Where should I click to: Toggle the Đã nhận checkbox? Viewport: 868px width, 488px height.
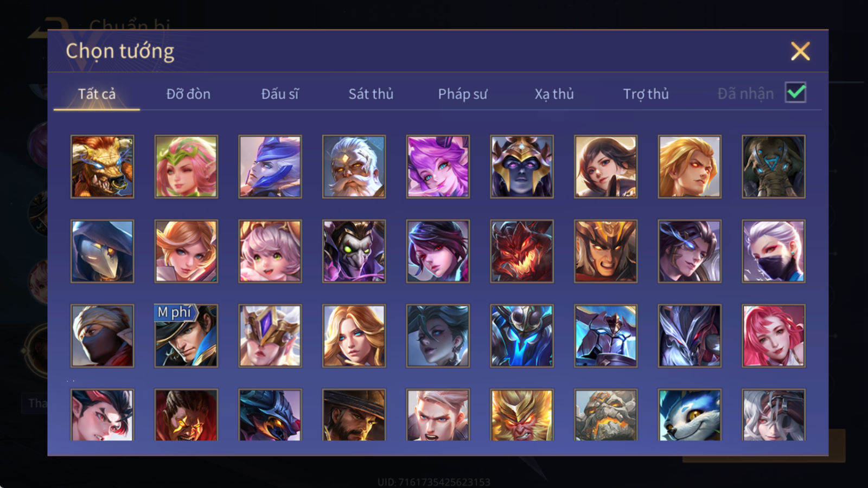click(796, 93)
